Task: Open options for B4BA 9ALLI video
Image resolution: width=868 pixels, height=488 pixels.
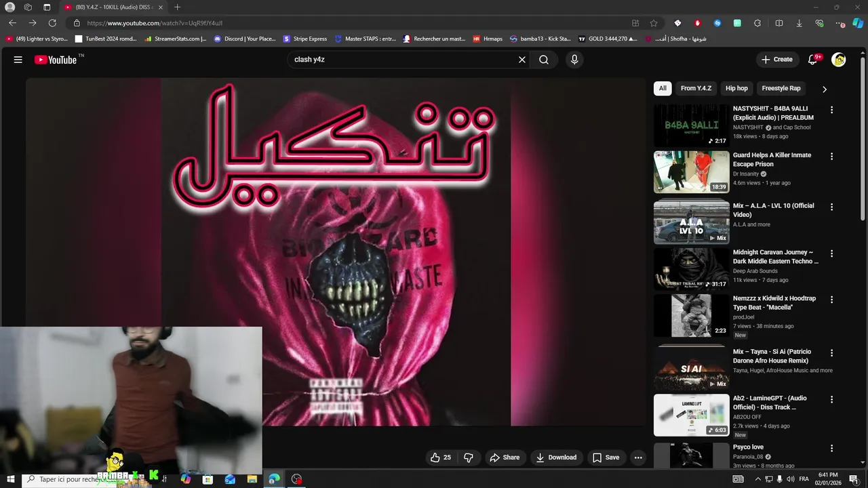Action: click(x=831, y=110)
